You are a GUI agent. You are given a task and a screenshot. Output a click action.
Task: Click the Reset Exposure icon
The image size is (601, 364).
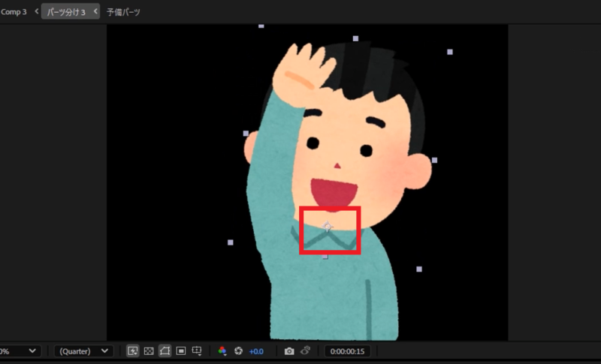pyautogui.click(x=238, y=351)
